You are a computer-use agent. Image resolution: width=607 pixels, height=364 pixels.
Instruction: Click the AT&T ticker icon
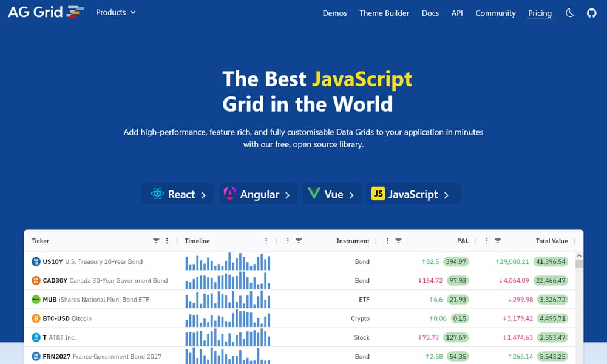pyautogui.click(x=36, y=337)
